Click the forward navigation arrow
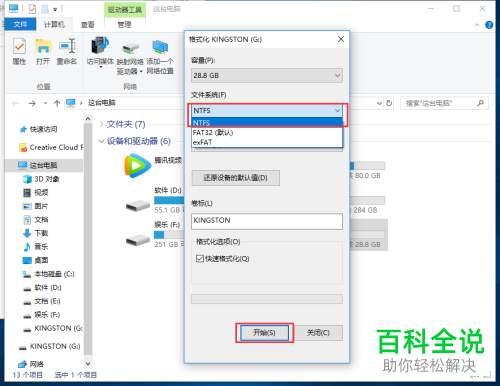This screenshot has width=500, height=386. coord(32,103)
